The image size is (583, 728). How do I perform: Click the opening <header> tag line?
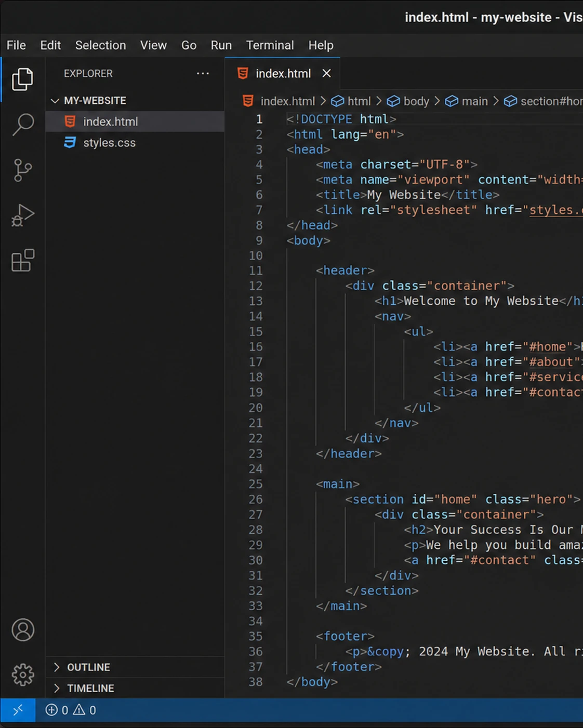click(x=345, y=271)
